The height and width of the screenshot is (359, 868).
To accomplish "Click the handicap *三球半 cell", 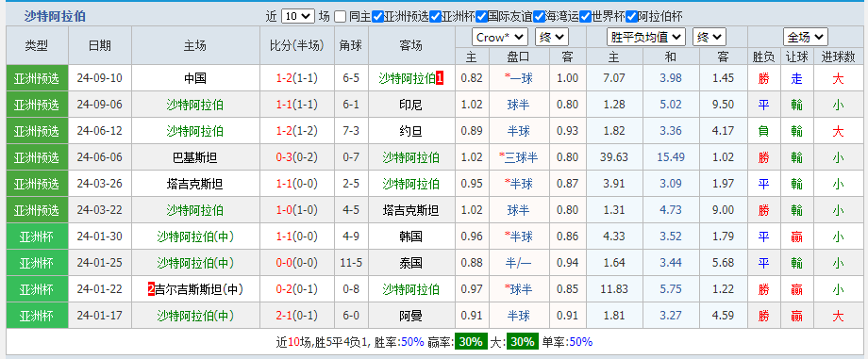I will (519, 157).
